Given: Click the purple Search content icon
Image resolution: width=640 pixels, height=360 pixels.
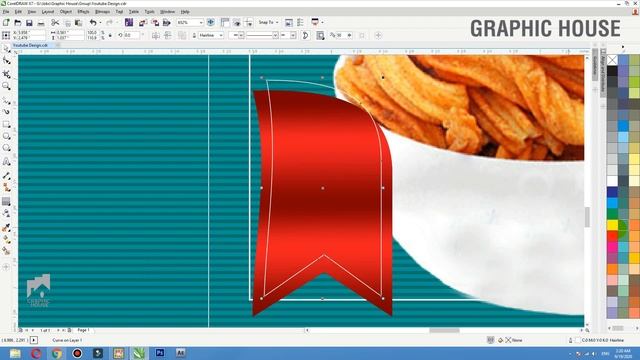Looking at the screenshot, I should [x=129, y=22].
